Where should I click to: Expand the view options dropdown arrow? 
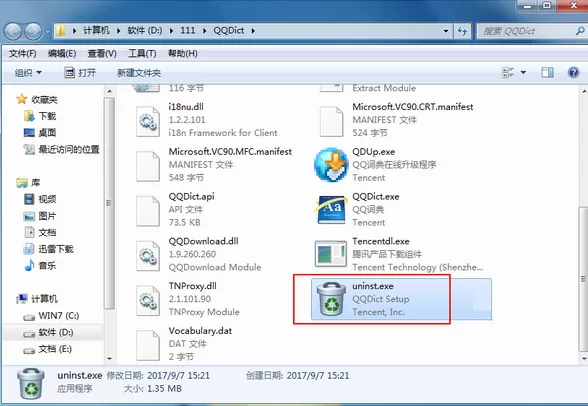coord(523,72)
